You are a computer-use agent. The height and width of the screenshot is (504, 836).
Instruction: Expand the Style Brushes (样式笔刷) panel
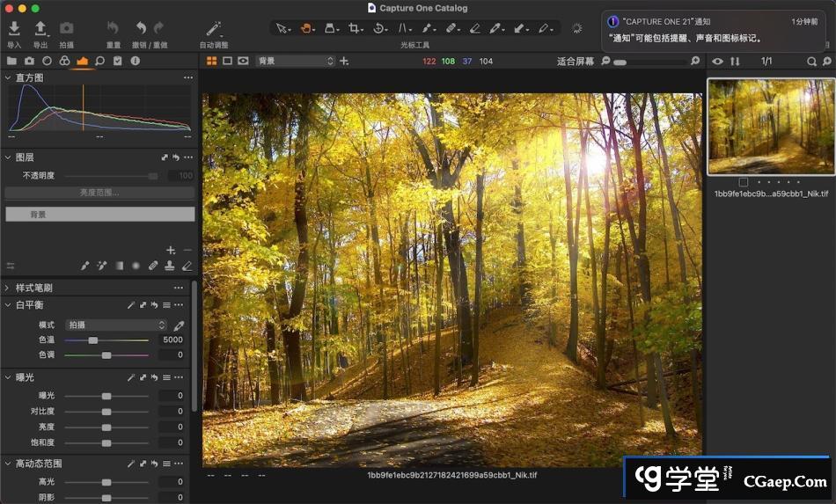pos(8,288)
